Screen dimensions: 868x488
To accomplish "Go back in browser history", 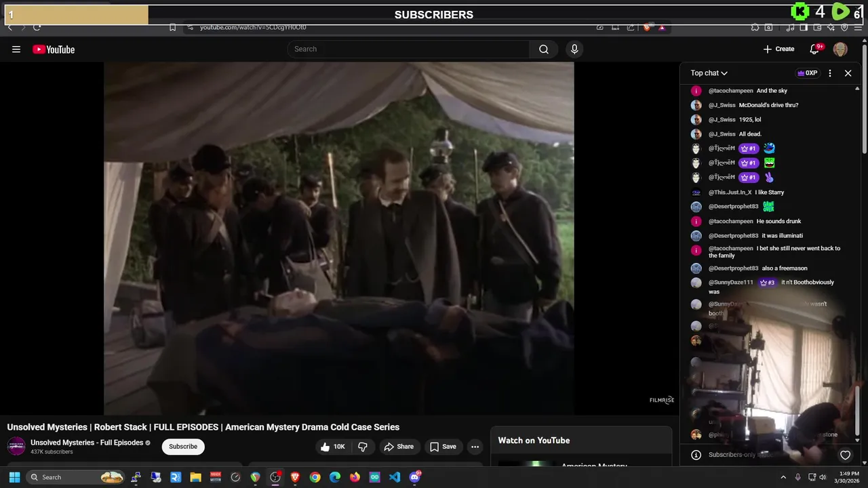I will tap(9, 27).
